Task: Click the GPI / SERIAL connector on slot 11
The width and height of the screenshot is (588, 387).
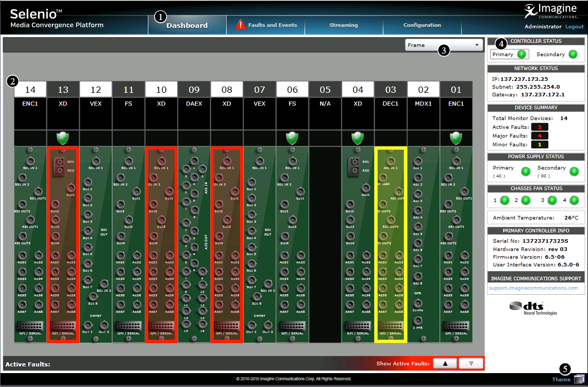Action: (129, 326)
